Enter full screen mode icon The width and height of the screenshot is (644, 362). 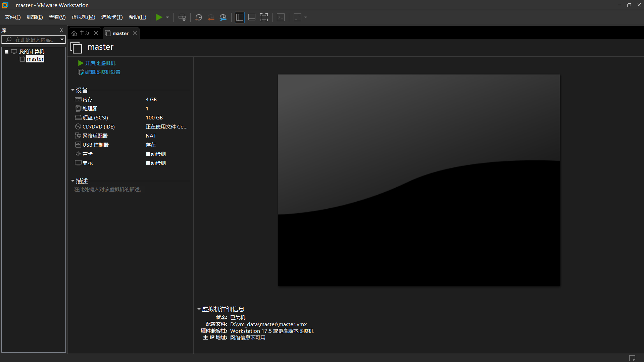click(264, 17)
